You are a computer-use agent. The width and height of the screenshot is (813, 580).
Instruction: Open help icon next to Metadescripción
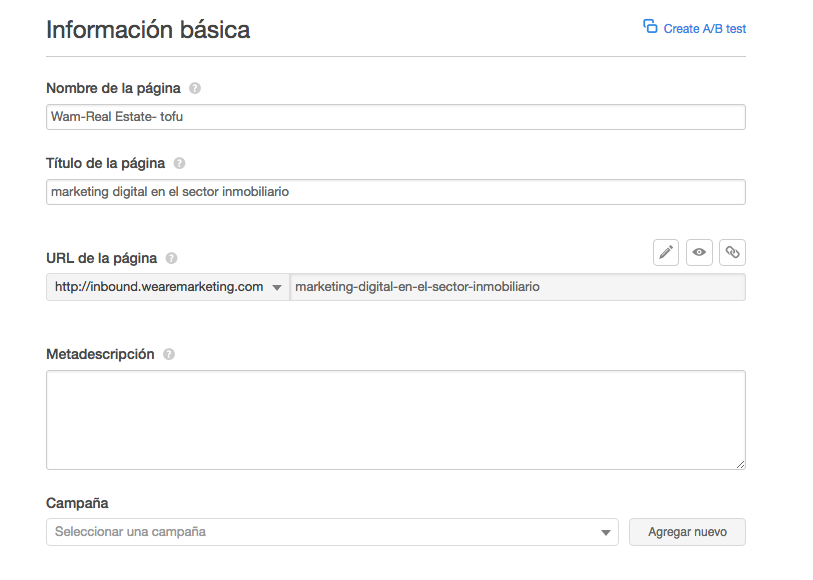[168, 354]
